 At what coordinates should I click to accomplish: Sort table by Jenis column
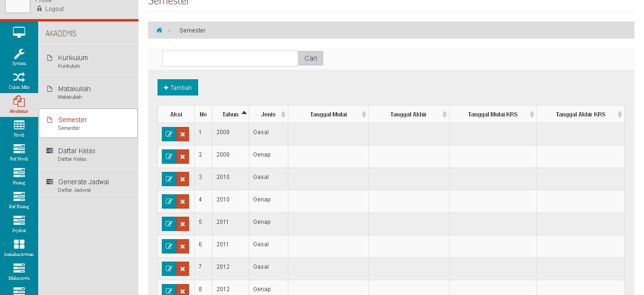pyautogui.click(x=268, y=115)
